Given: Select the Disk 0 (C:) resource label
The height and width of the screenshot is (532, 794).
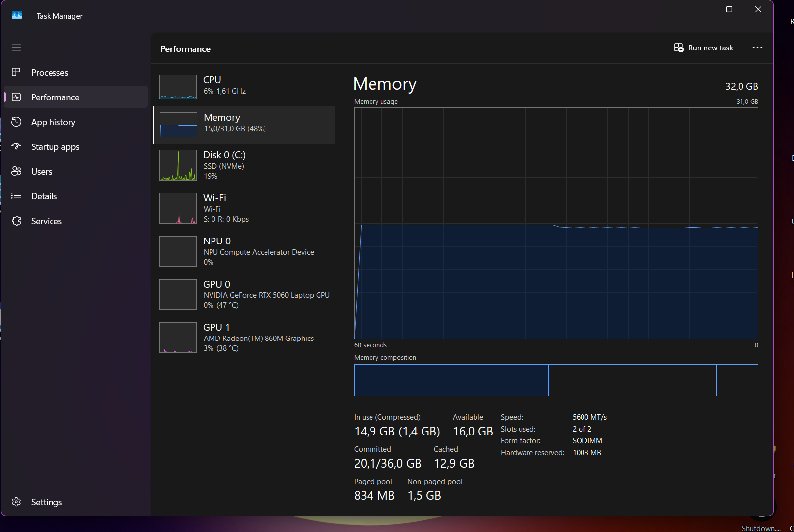Looking at the screenshot, I should [x=224, y=155].
